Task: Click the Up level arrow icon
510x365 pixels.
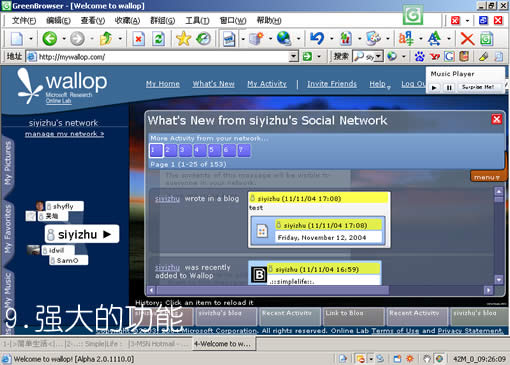Action: click(106, 39)
